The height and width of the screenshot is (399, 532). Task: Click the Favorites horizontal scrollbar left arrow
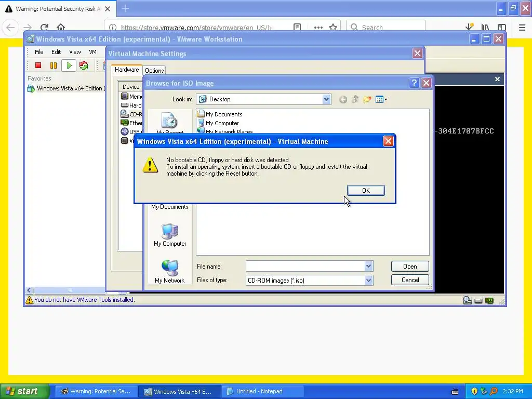29,290
